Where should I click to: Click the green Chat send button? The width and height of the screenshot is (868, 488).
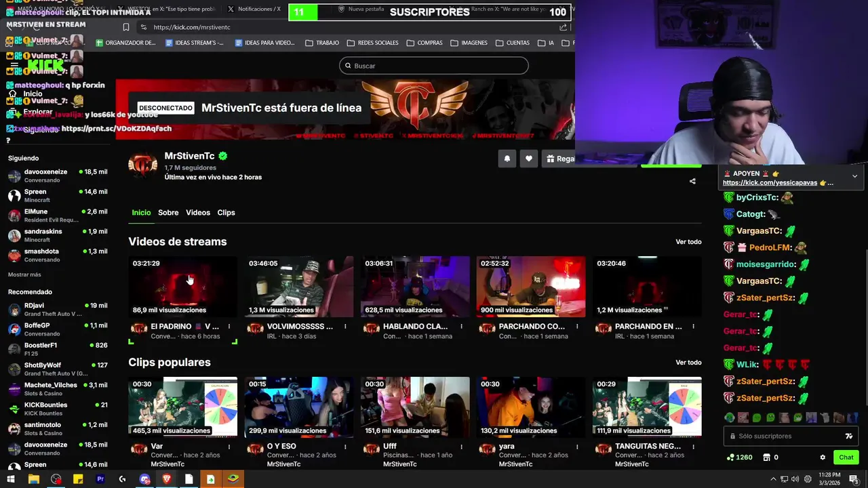[x=846, y=457]
